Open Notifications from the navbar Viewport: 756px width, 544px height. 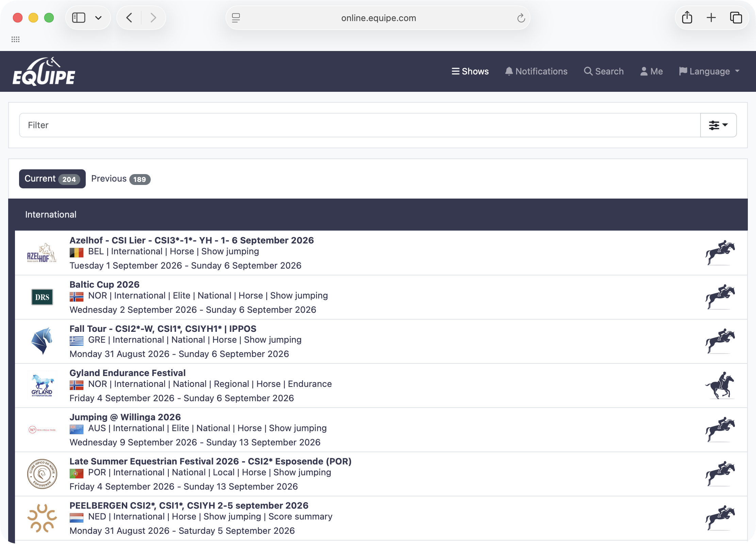click(536, 71)
